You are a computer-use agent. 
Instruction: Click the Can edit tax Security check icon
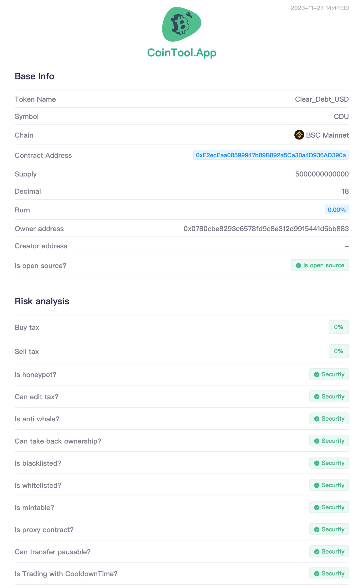(x=317, y=397)
